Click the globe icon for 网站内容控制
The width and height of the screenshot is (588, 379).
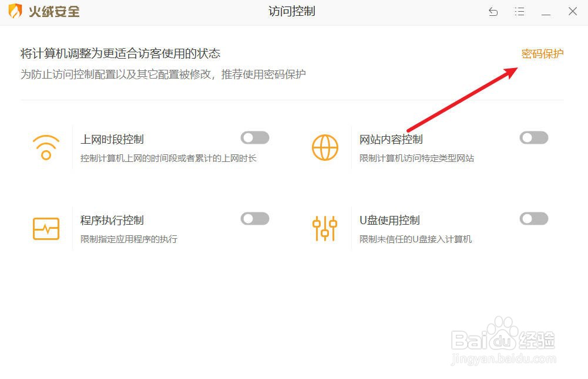pos(325,148)
